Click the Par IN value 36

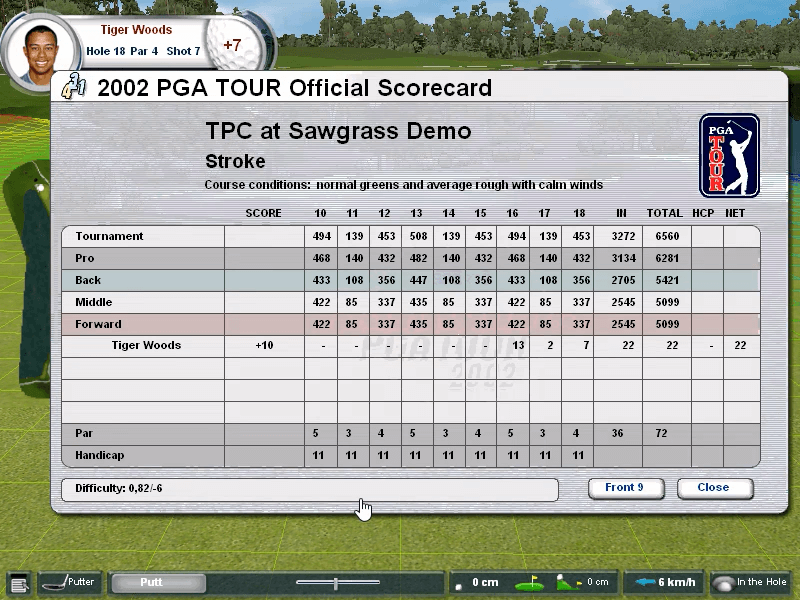tap(617, 433)
